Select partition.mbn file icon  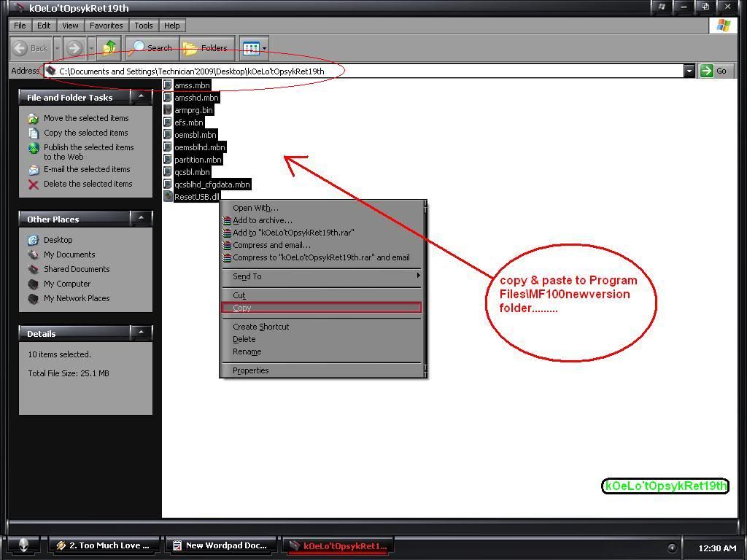pos(168,160)
